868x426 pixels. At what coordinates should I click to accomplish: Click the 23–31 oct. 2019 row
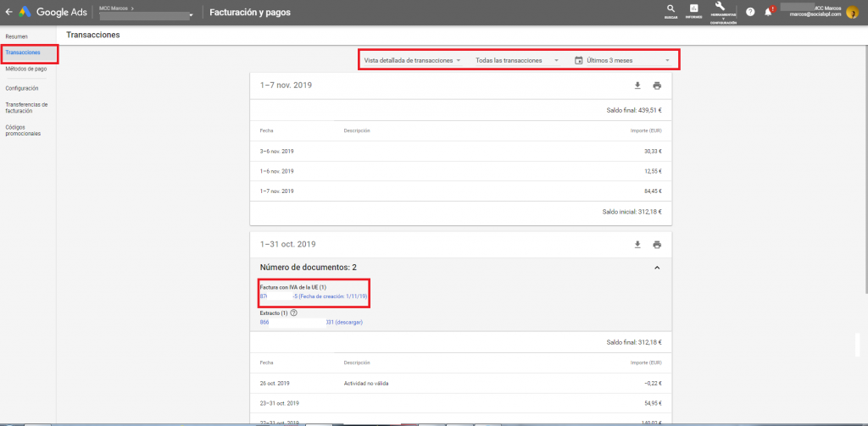tap(460, 403)
